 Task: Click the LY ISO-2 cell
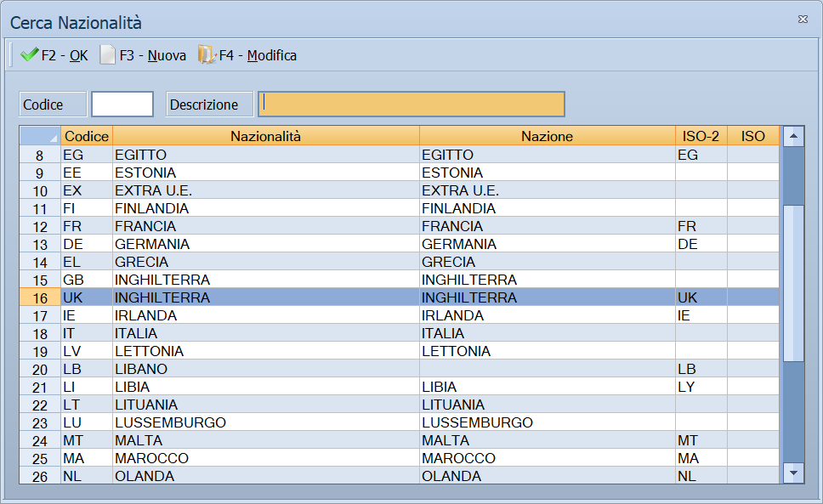(701, 387)
